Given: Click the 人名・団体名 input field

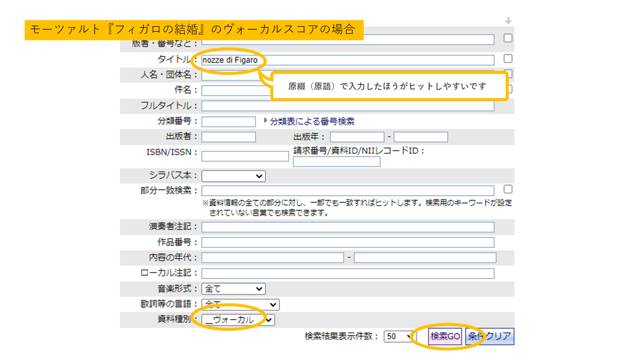Looking at the screenshot, I should tap(348, 75).
